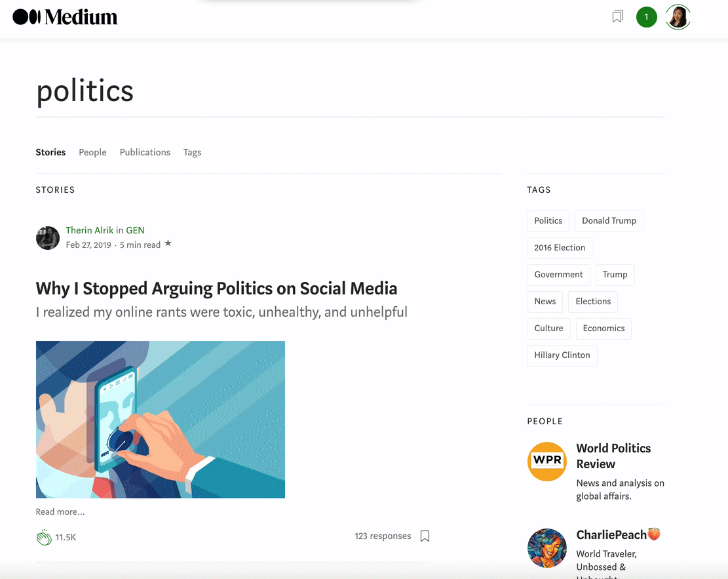Click the politics search field
The height and width of the screenshot is (579, 728).
click(350, 91)
